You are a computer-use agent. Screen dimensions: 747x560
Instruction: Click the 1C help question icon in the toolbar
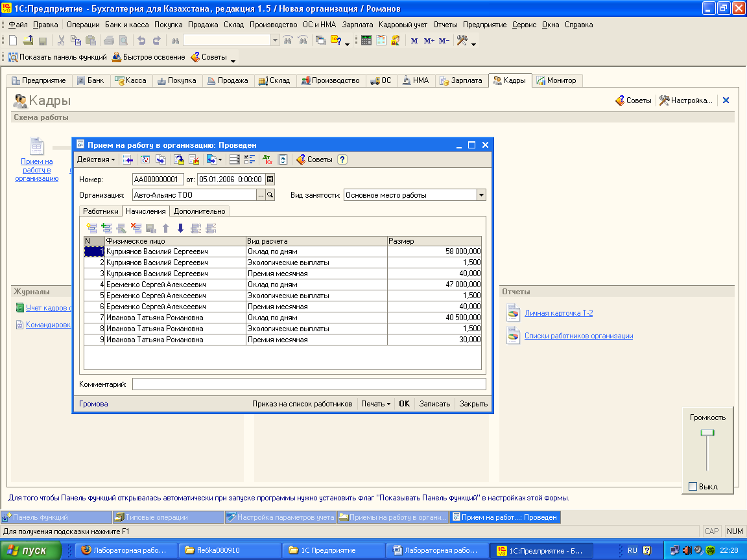(336, 41)
